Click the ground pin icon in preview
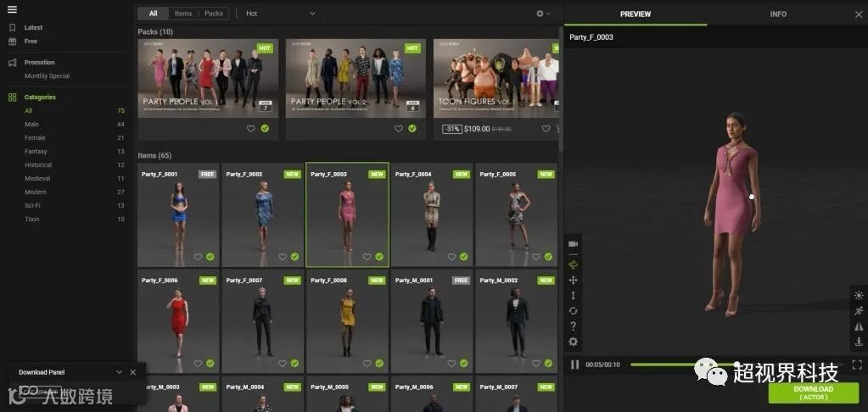This screenshot has width=868, height=412. pos(859,342)
